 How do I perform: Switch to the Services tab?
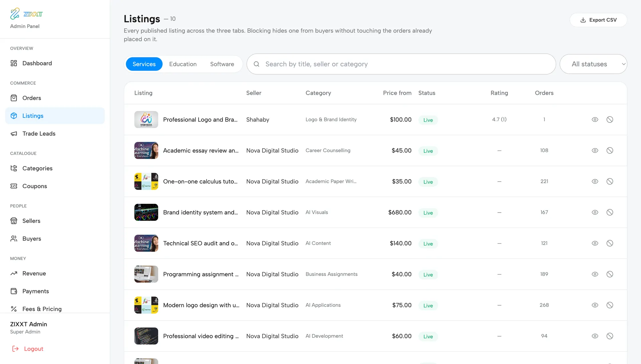[x=144, y=64]
